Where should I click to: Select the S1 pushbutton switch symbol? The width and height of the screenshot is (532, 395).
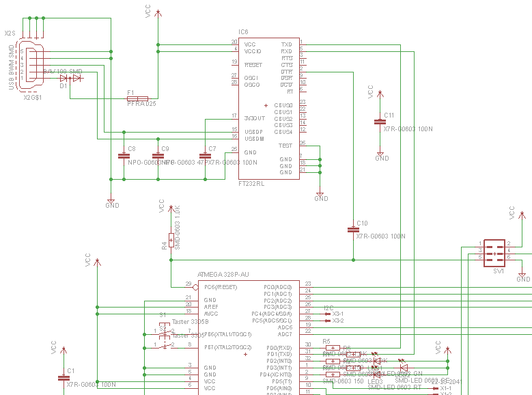coord(165,329)
